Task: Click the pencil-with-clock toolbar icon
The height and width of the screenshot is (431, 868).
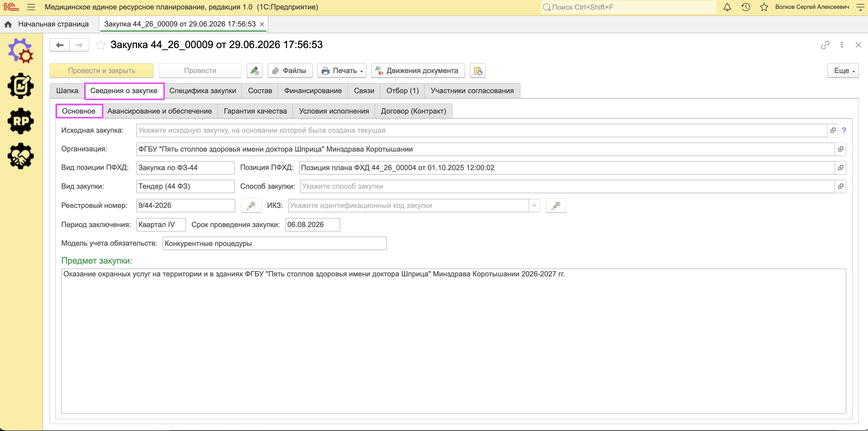Action: coord(254,71)
